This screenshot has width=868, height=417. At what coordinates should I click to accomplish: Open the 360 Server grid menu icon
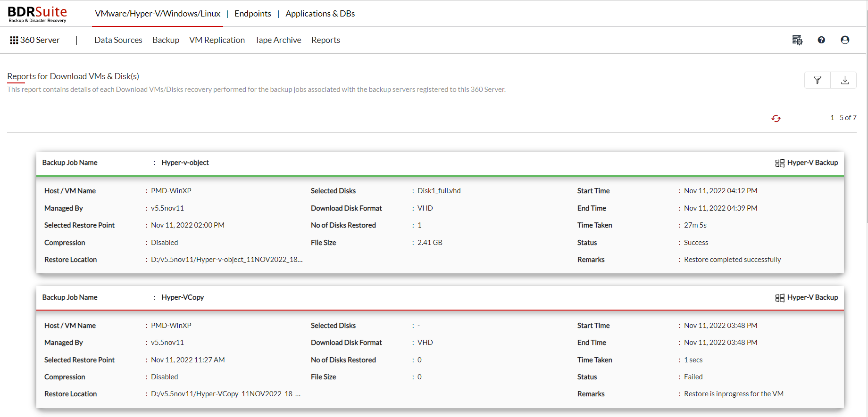pyautogui.click(x=14, y=41)
